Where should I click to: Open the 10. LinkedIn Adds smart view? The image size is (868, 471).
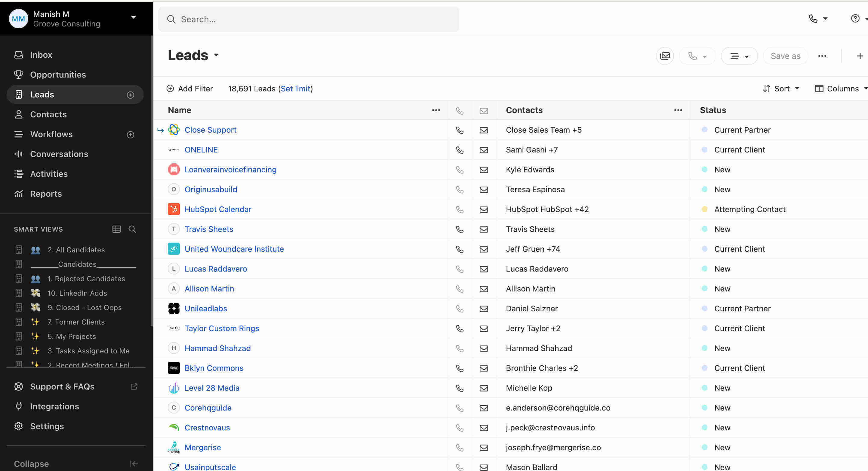(x=77, y=293)
